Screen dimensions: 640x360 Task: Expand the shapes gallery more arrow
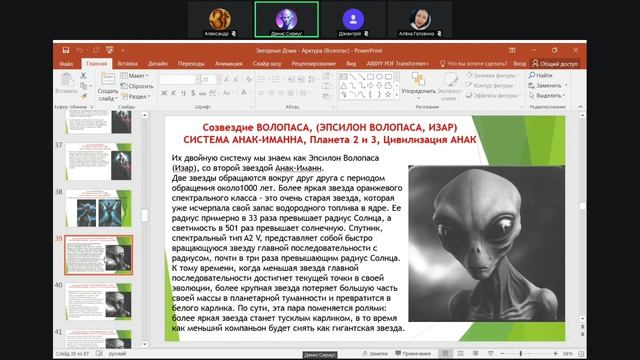pyautogui.click(x=396, y=95)
